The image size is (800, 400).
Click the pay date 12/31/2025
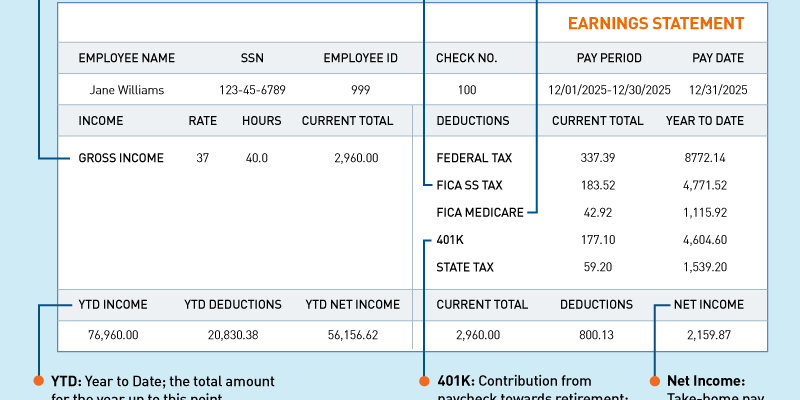[x=718, y=90]
